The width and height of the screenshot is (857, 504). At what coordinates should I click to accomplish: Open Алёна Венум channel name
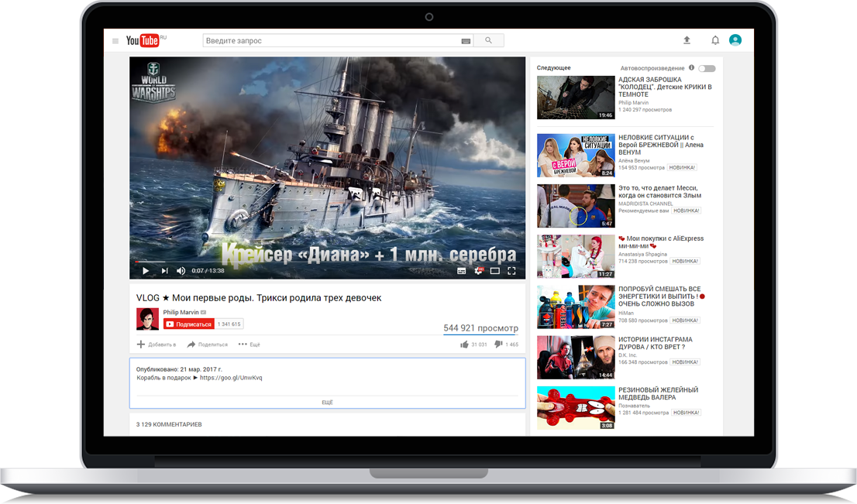tap(634, 160)
